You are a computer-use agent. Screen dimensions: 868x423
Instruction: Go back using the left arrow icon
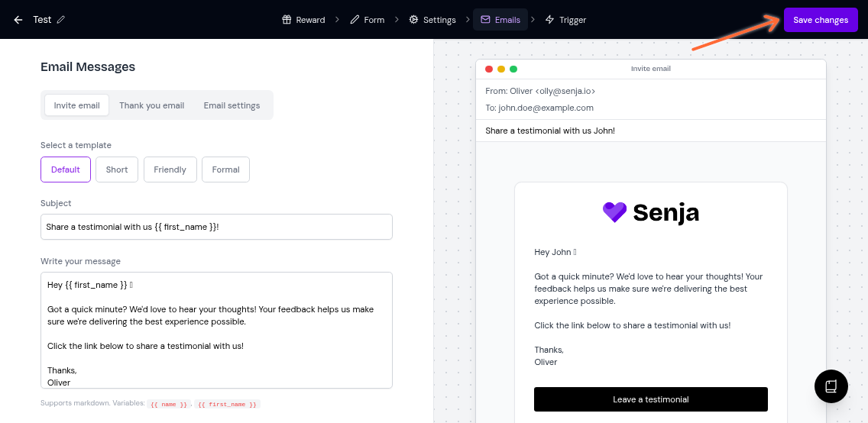point(18,20)
